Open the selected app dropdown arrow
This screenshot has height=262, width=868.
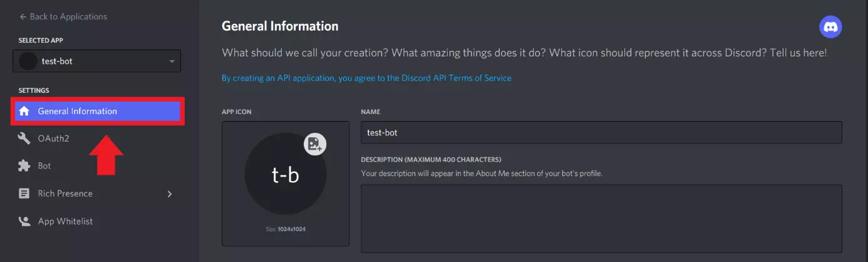[172, 61]
